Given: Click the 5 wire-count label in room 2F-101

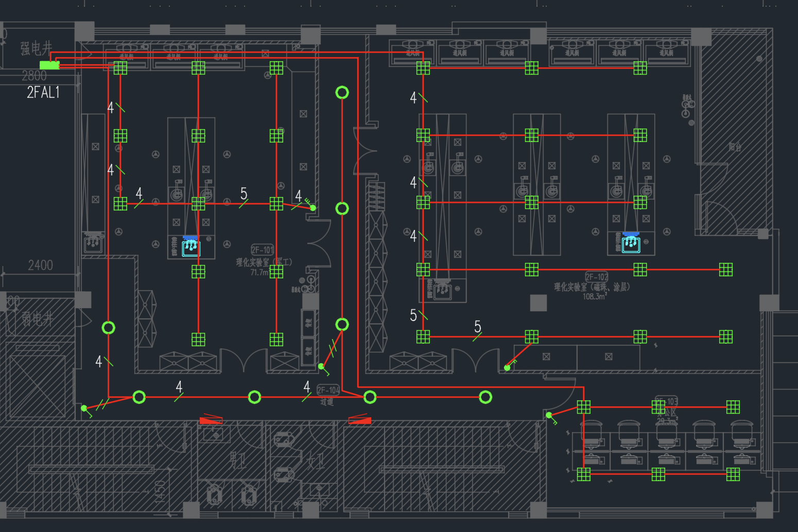Looking at the screenshot, I should [244, 193].
